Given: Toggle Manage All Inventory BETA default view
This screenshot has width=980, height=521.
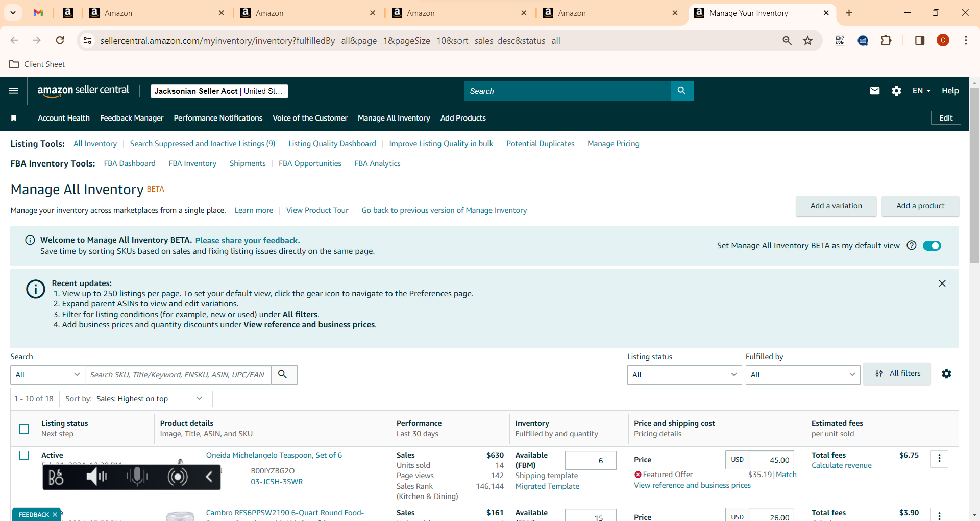Looking at the screenshot, I should pyautogui.click(x=932, y=246).
